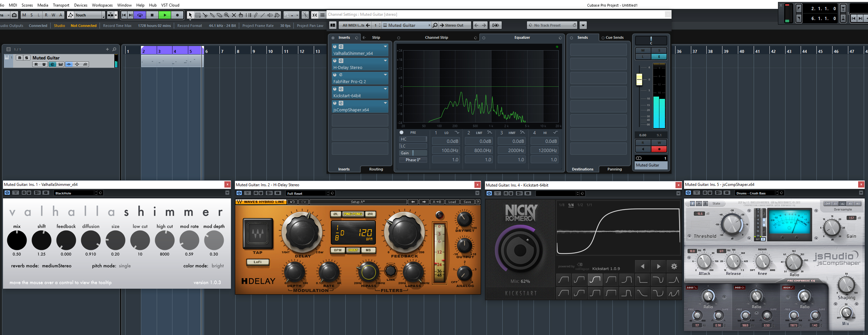Select the Glue tool
868x335 pixels.
212,15
